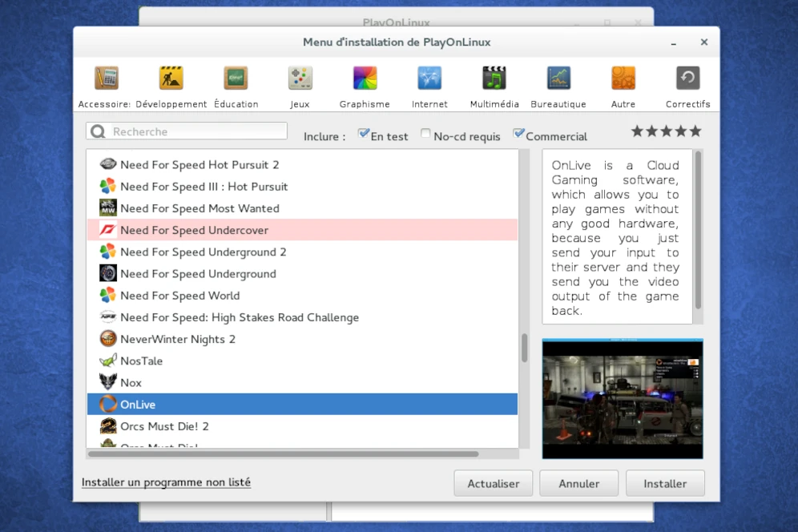Click the Need For Speed Underground tire icon
This screenshot has width=798, height=532.
click(108, 273)
